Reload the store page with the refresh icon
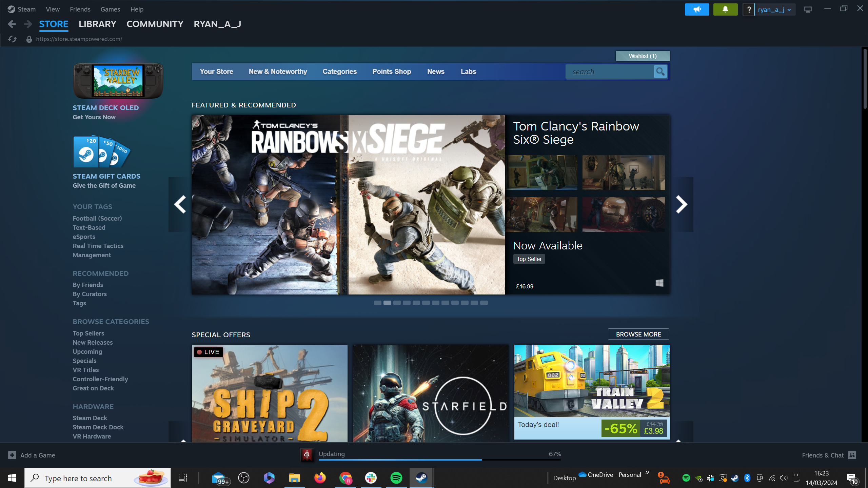This screenshot has height=488, width=868. [13, 39]
